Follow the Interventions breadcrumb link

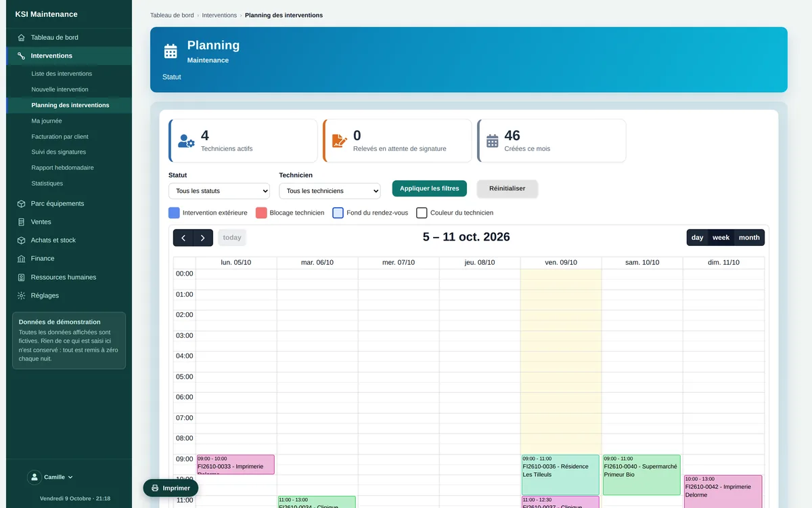tap(219, 15)
